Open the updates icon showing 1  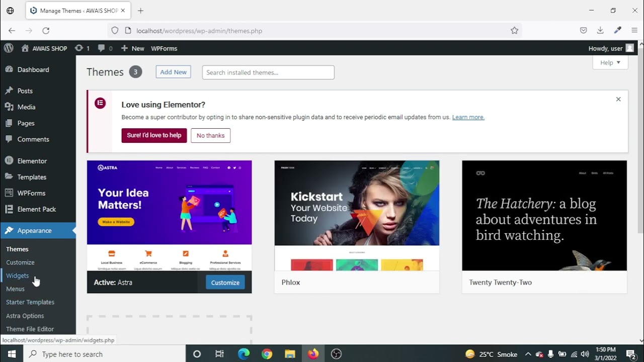tap(78, 48)
